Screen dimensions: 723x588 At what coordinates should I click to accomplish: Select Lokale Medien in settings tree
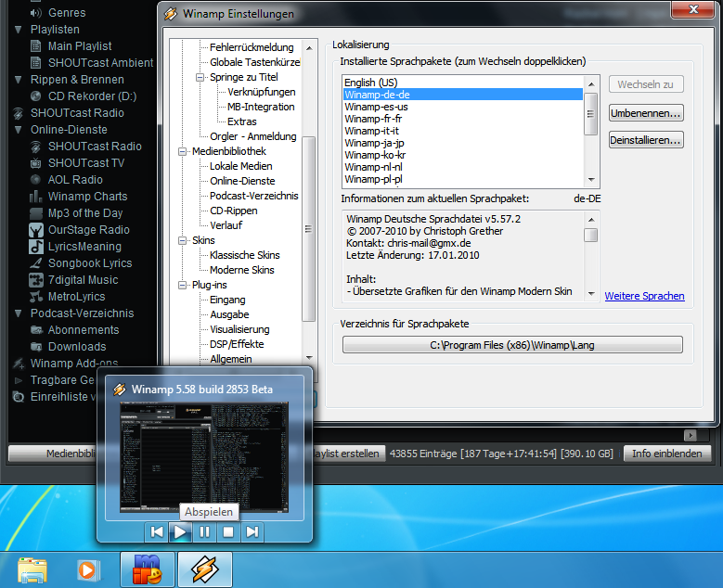click(x=241, y=166)
